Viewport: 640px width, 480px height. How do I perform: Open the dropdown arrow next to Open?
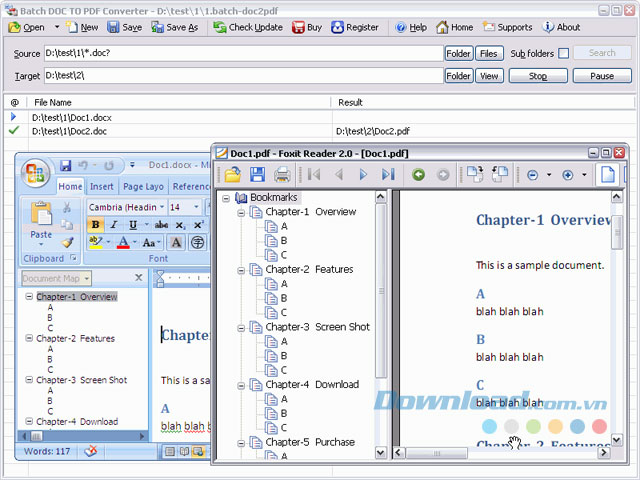[57, 27]
